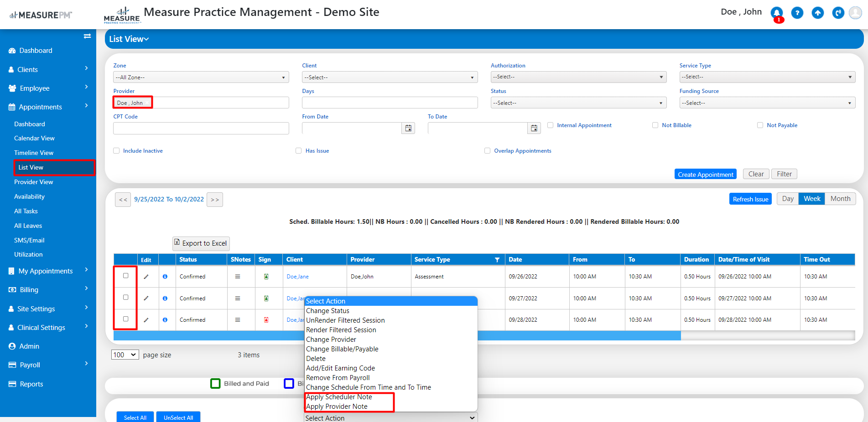
Task: Switch to the Day view
Action: click(788, 199)
